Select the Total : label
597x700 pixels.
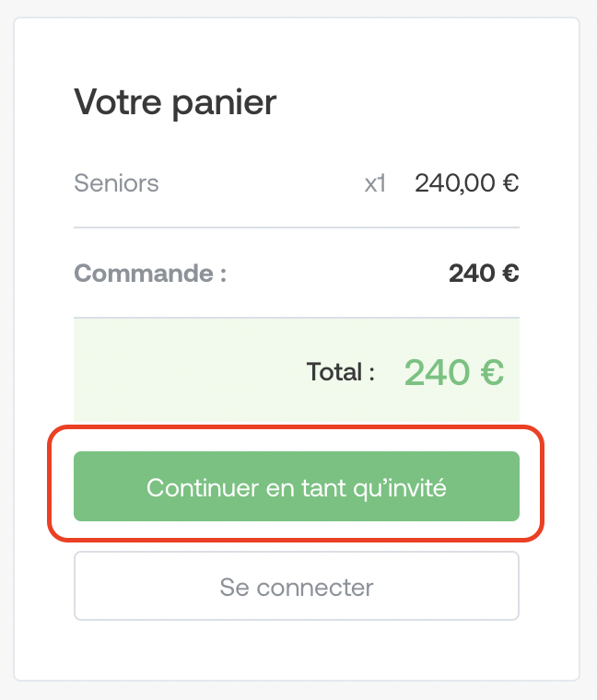(341, 372)
